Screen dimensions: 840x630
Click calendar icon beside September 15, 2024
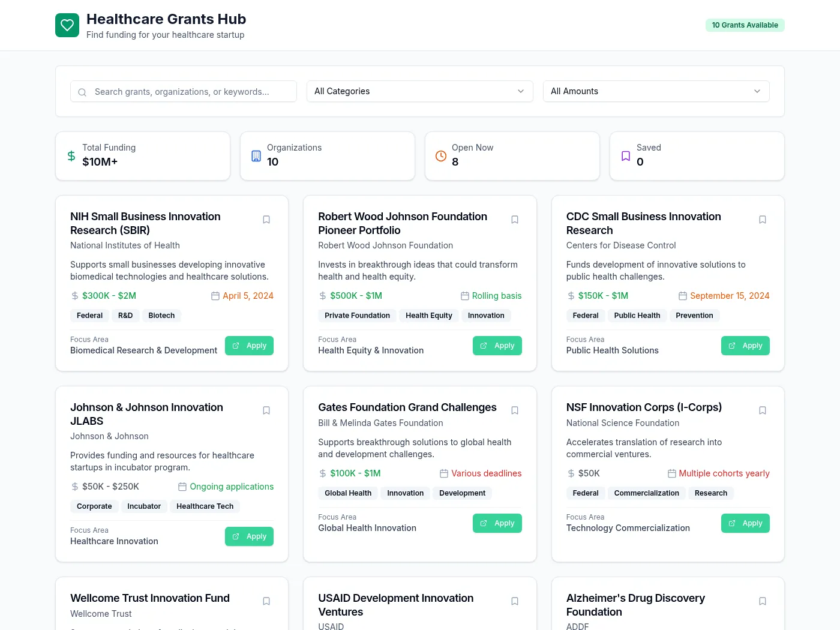tap(683, 296)
